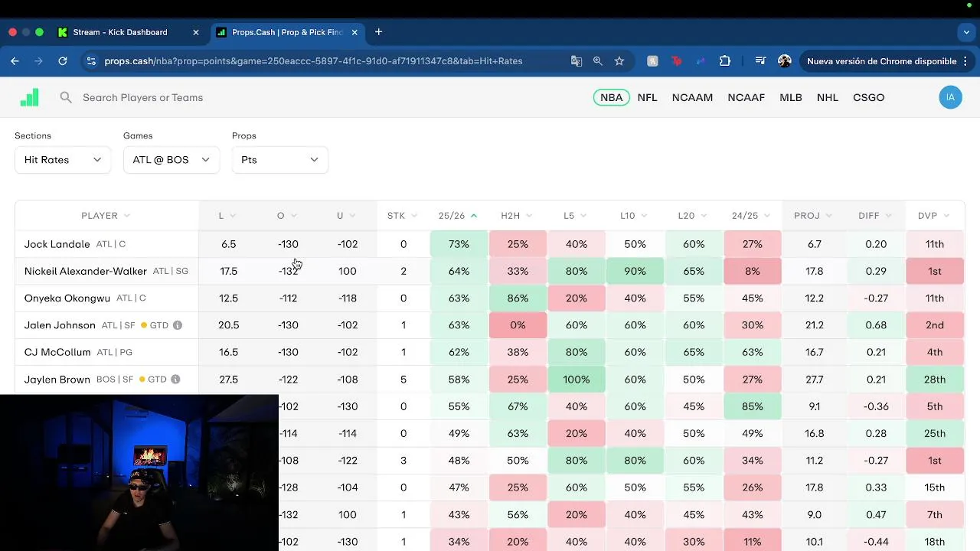Viewport: 980px width, 551px height.
Task: Select the Props.Cash browser tab
Action: [x=286, y=32]
